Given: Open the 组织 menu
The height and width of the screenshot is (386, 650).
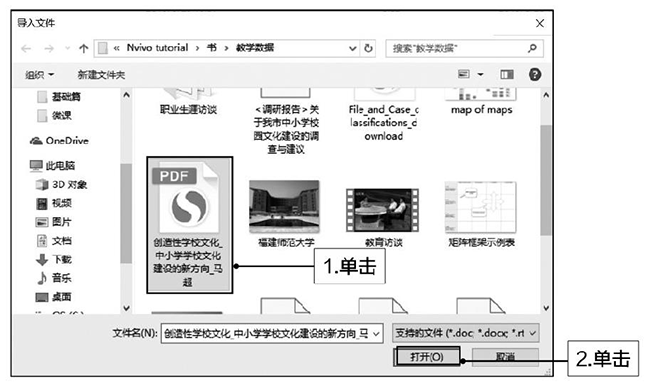Looking at the screenshot, I should [39, 75].
